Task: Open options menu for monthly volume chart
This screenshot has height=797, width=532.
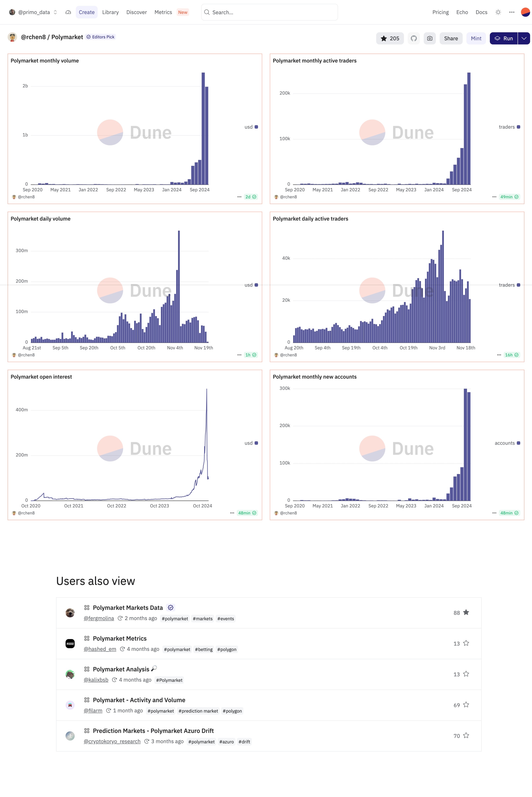Action: [x=239, y=197]
